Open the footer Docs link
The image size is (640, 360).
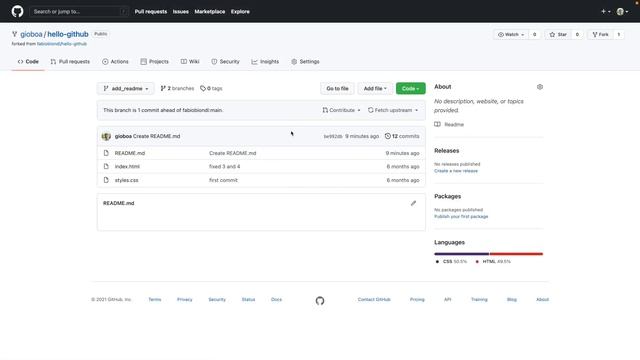(x=276, y=300)
